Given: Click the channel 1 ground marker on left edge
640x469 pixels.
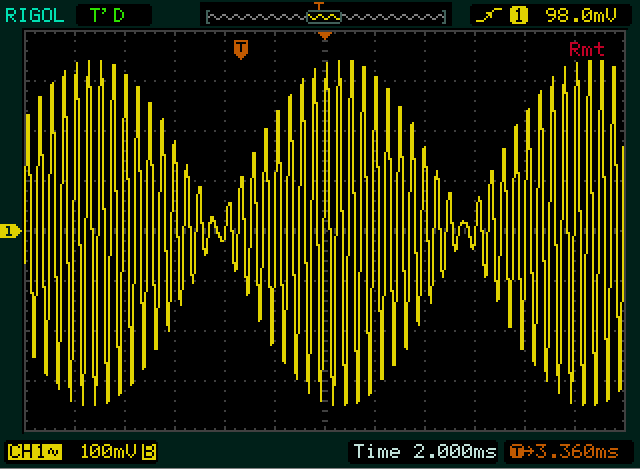Looking at the screenshot, I should click(10, 231).
